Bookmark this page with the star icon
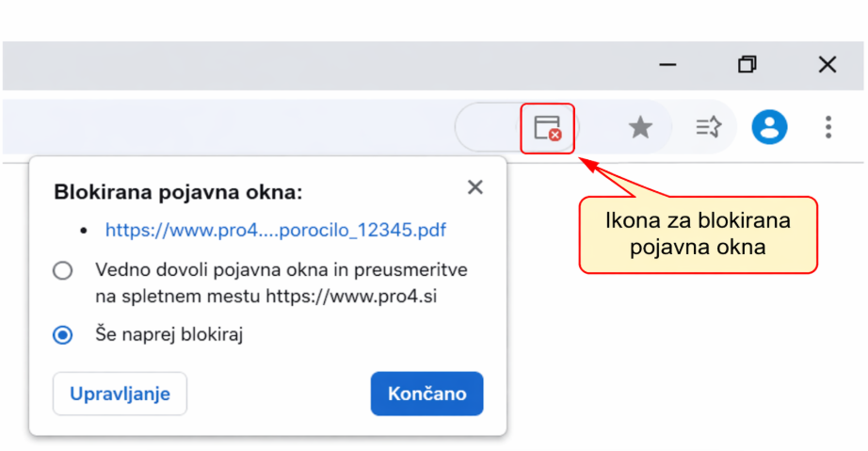Viewport: 868px width, 451px height. click(640, 128)
